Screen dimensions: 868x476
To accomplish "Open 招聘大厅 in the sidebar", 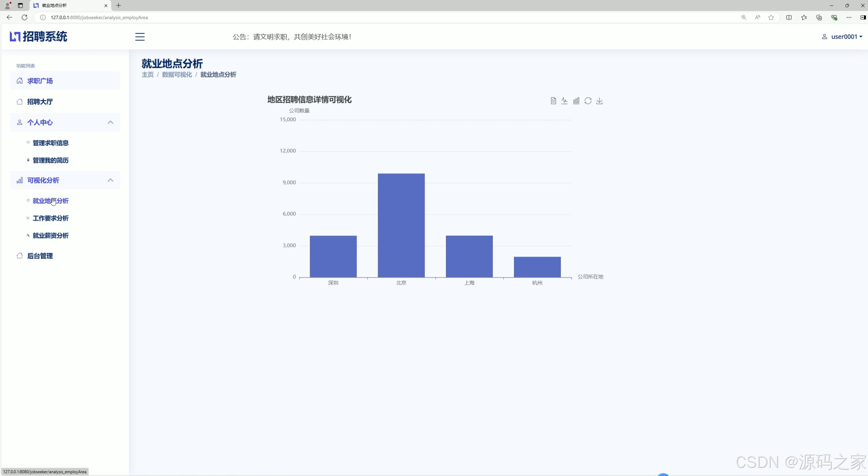I will (65, 101).
